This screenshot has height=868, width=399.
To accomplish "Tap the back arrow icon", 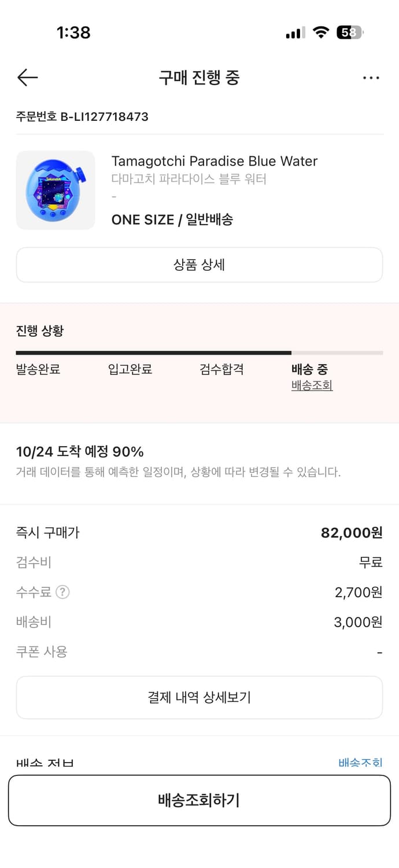I will (27, 78).
